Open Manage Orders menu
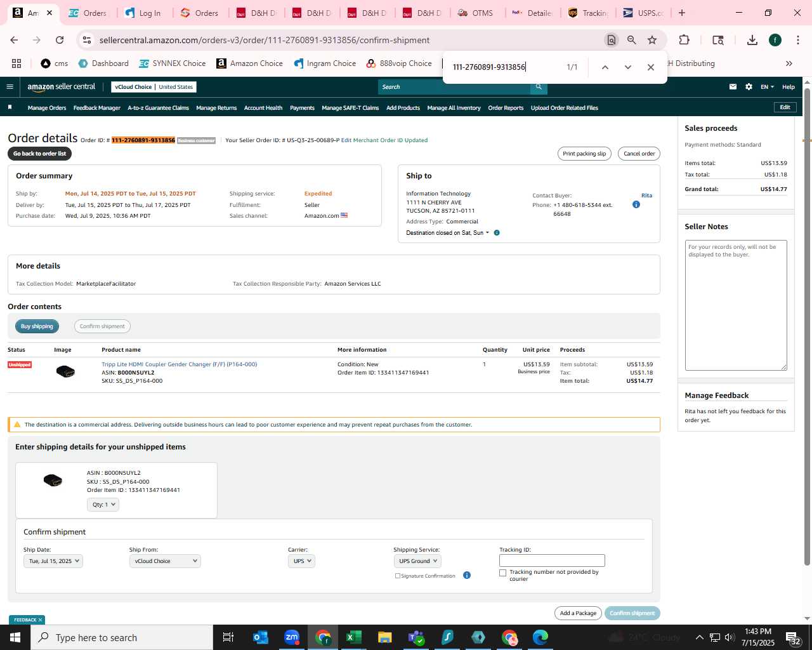This screenshot has height=650, width=812. pyautogui.click(x=47, y=108)
